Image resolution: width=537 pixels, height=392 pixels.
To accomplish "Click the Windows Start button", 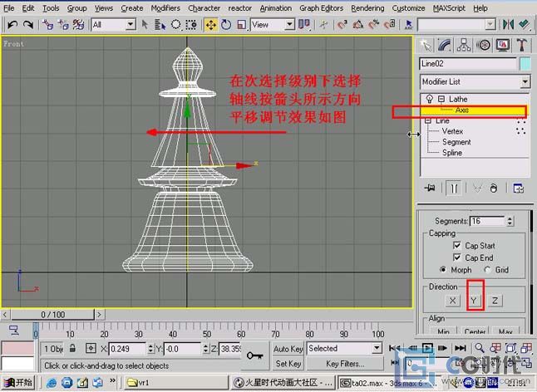I will 18,382.
